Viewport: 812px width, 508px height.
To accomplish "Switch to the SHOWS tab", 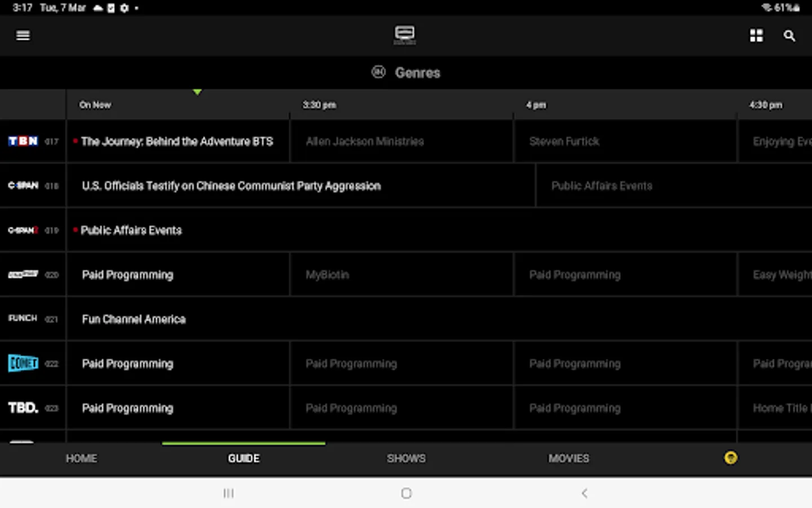I will click(x=406, y=458).
